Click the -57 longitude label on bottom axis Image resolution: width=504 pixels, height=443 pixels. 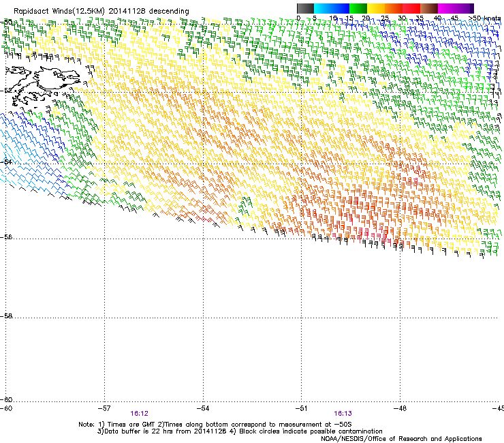104,408
